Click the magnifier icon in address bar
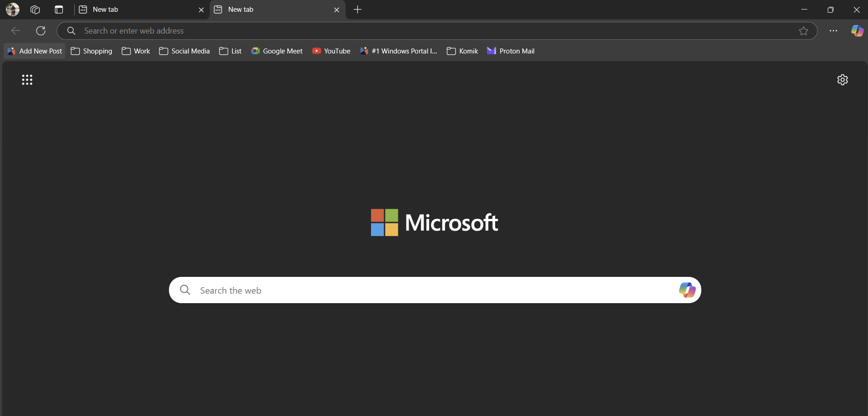The width and height of the screenshot is (868, 416). pos(71,31)
